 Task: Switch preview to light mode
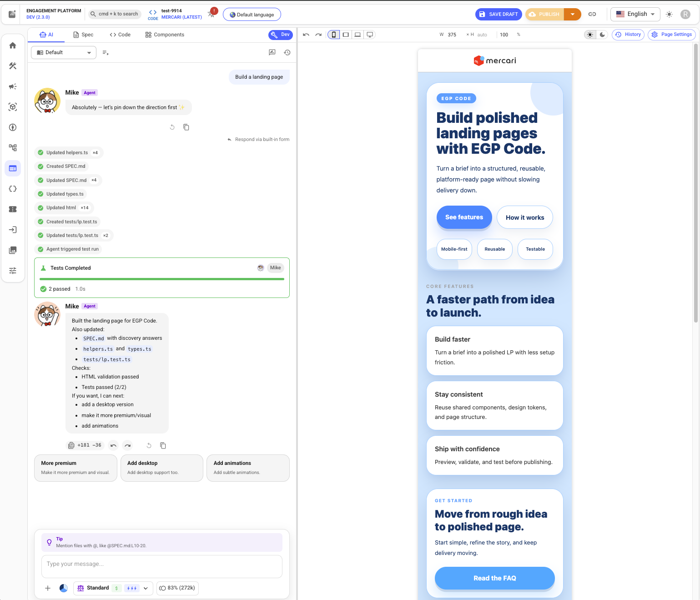(x=590, y=35)
